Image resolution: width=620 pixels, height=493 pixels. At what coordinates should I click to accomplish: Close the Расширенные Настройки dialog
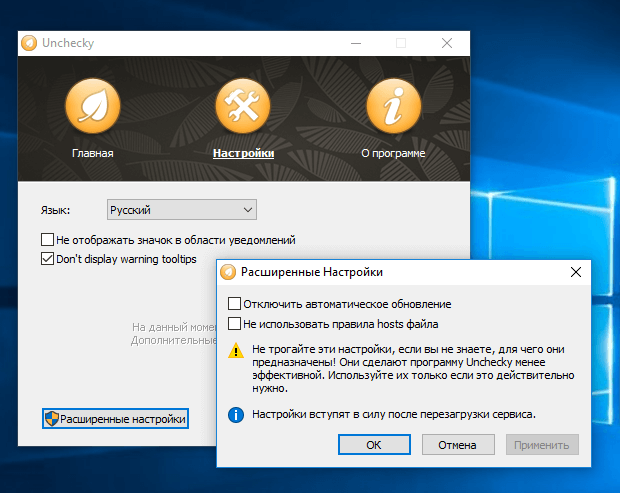[x=576, y=272]
